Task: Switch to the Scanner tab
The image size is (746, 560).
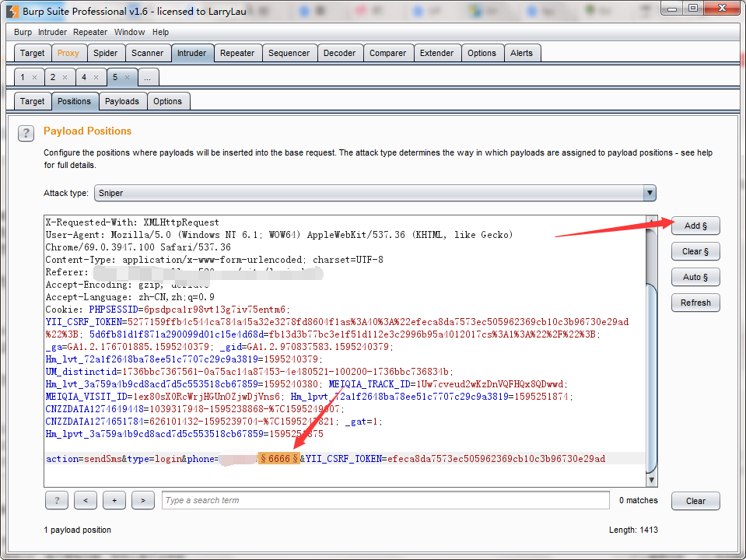Action: 148,53
